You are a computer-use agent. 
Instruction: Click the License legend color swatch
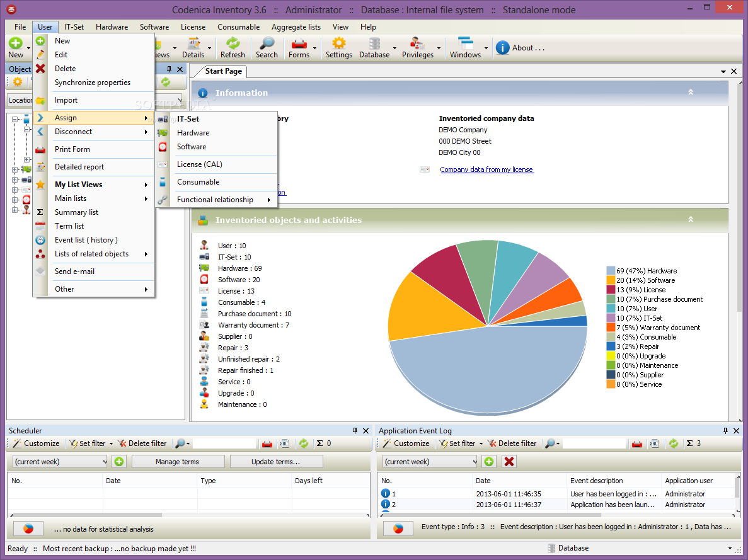point(611,290)
